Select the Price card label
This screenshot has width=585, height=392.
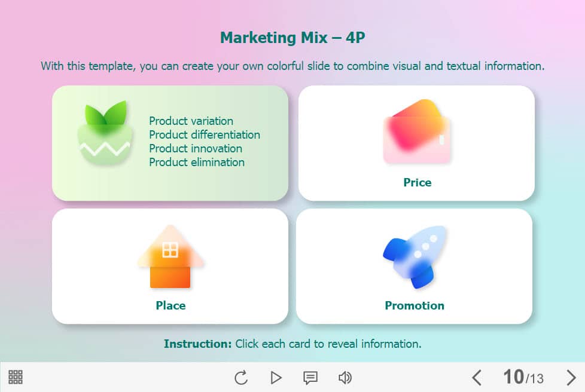point(417,182)
